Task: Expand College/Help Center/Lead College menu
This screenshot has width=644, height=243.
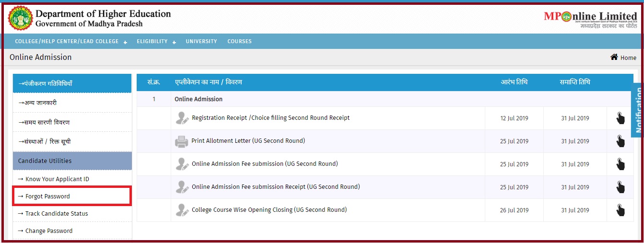Action: (x=70, y=42)
